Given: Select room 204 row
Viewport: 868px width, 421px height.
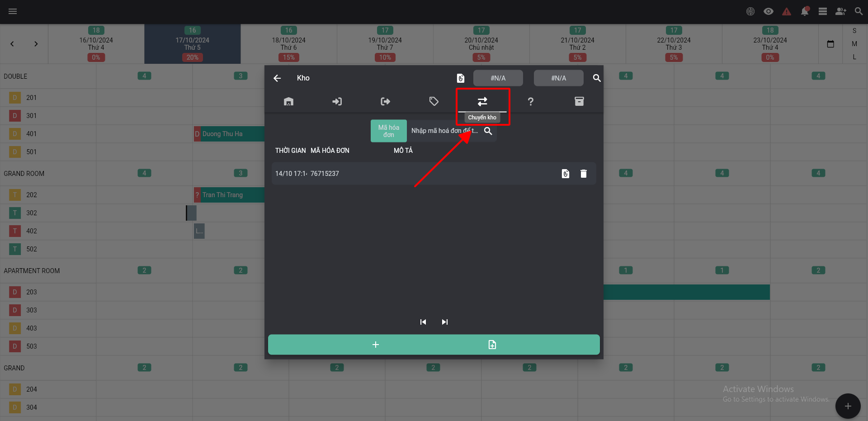Looking at the screenshot, I should point(48,389).
